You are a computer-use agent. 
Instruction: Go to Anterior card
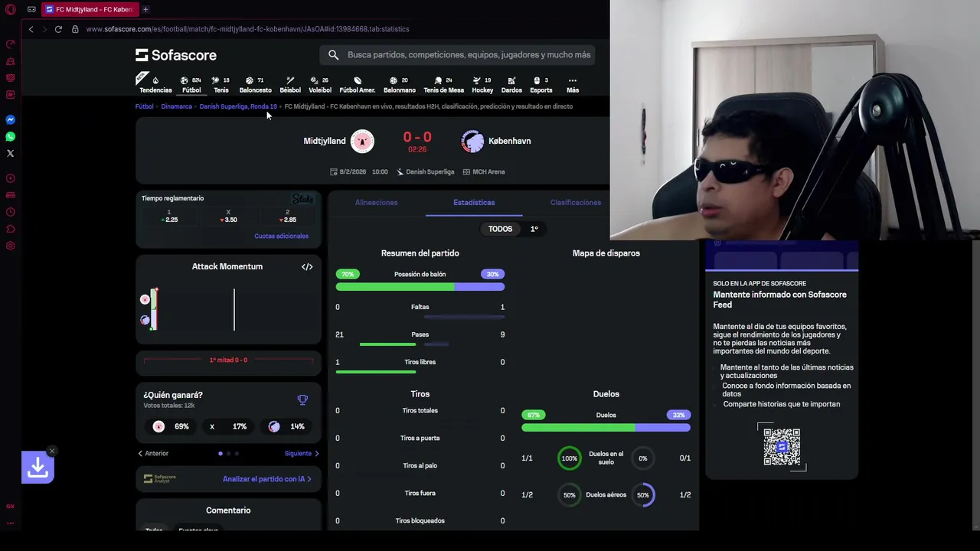coord(153,453)
